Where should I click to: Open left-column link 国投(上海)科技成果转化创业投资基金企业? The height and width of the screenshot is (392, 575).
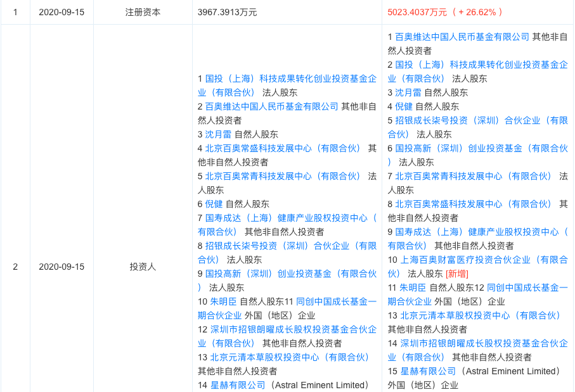click(290, 79)
